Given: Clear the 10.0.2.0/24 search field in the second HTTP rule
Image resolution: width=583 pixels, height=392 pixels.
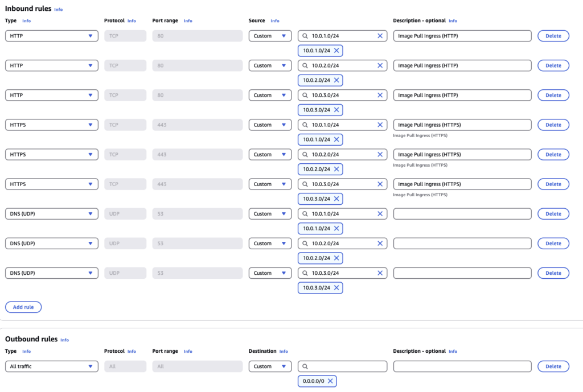Looking at the screenshot, I should point(380,65).
